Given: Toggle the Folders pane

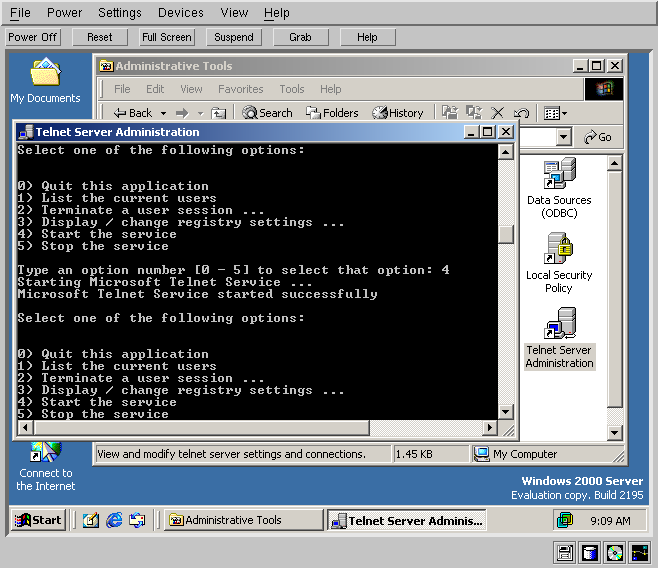Looking at the screenshot, I should (x=332, y=113).
